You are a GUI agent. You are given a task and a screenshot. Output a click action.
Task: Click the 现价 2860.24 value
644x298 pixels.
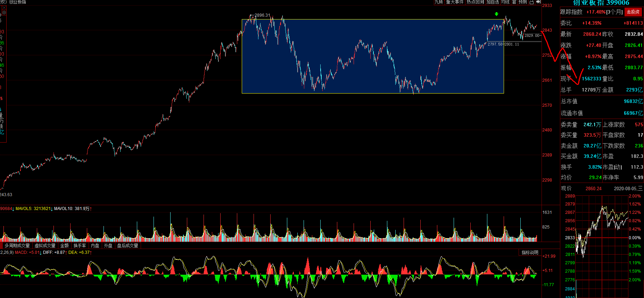pos(593,188)
